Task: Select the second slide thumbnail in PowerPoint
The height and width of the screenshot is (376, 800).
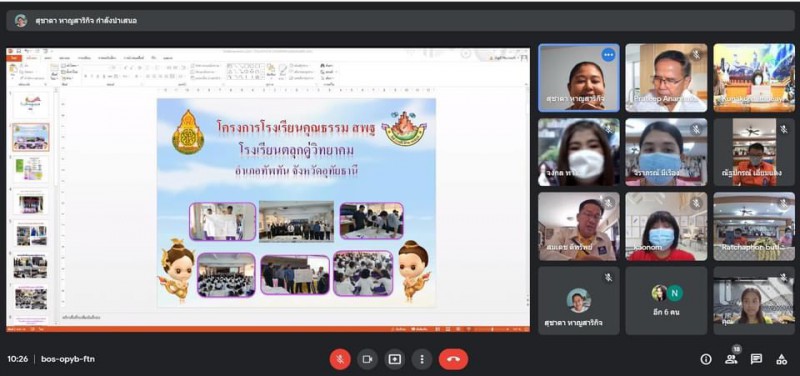Action: pos(31,137)
